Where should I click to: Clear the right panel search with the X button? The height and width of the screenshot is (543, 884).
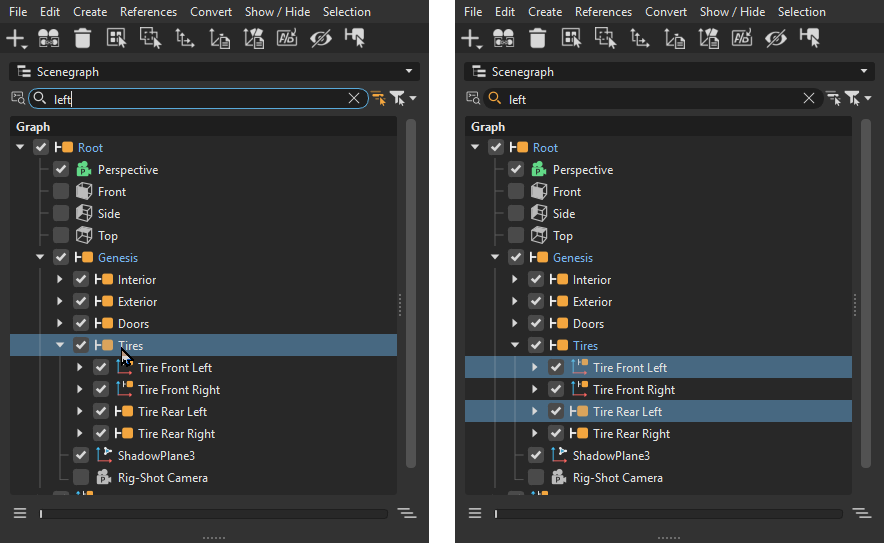808,99
